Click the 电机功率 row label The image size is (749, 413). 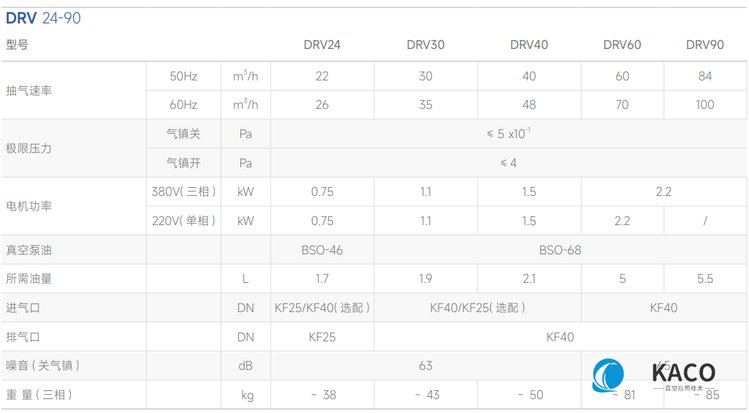coord(28,206)
